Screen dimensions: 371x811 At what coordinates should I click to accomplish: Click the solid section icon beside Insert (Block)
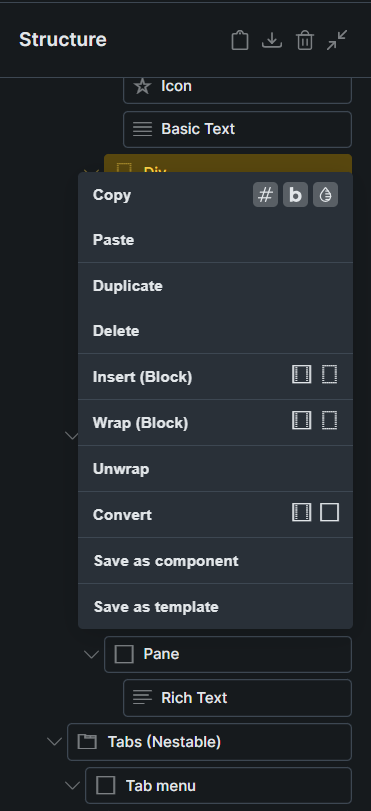click(x=302, y=374)
